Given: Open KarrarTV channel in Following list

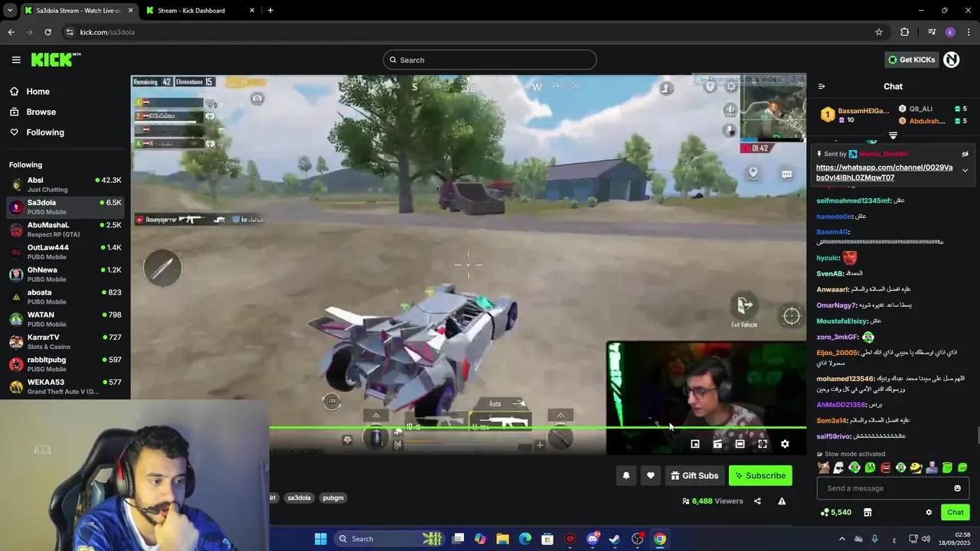Looking at the screenshot, I should click(65, 341).
